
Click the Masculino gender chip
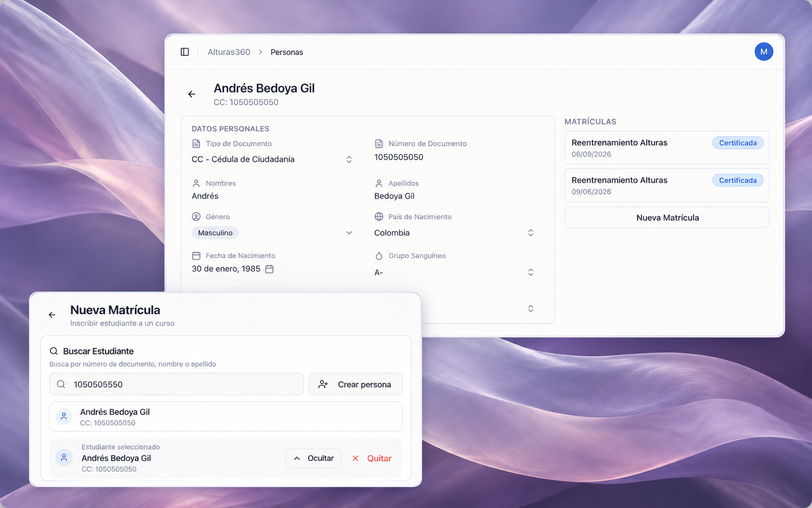pos(215,233)
